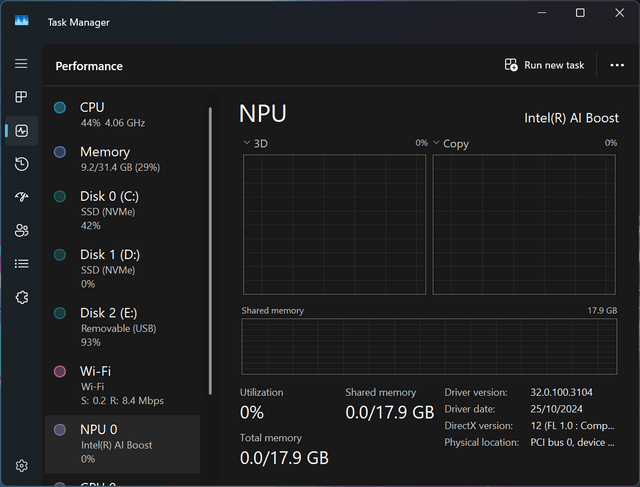Open Task Manager settings gear
The width and height of the screenshot is (640, 487).
coord(22,466)
